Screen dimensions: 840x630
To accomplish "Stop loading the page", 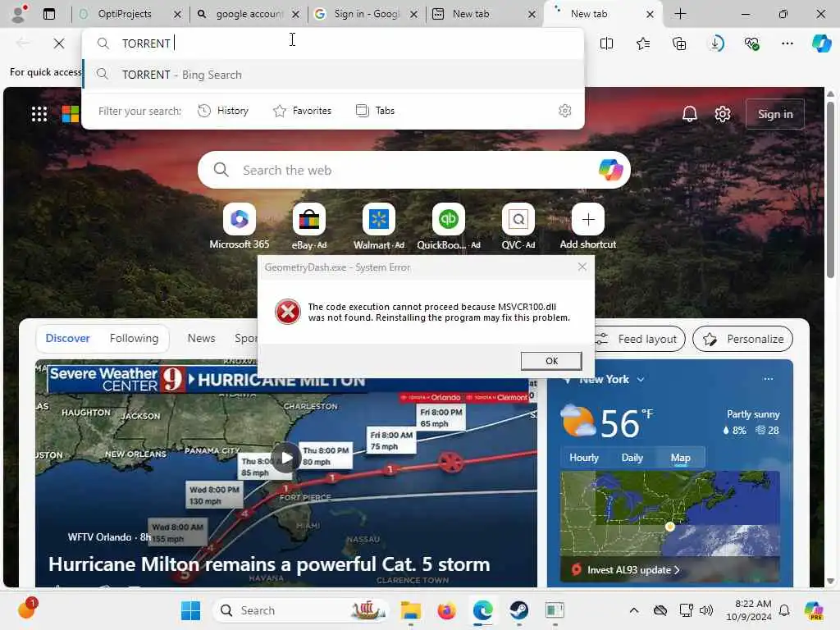I will click(59, 43).
